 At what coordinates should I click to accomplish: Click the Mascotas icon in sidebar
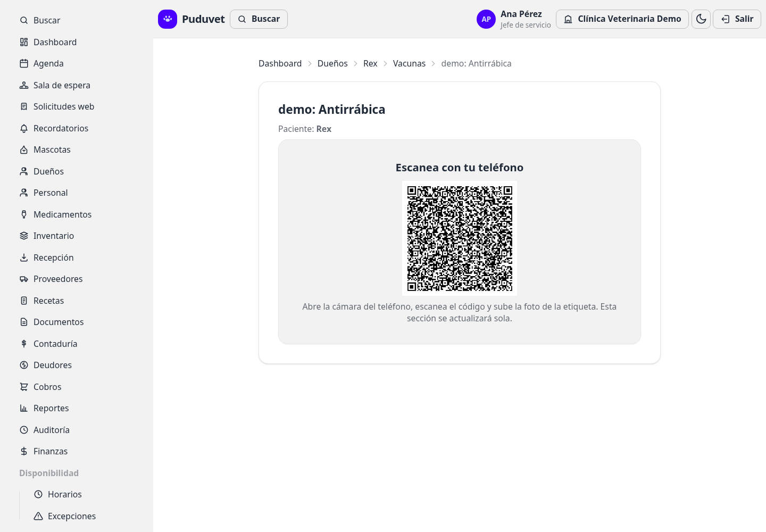(24, 149)
